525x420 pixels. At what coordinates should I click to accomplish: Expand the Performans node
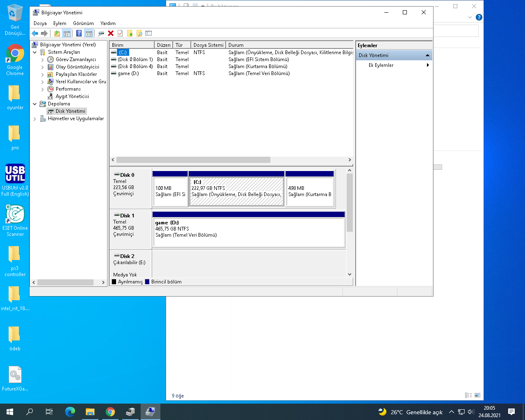click(x=43, y=89)
